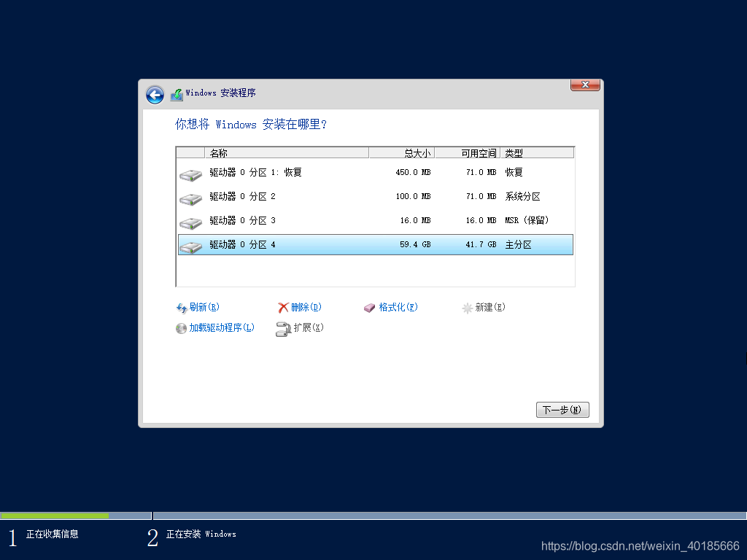
Task: Click the 系统分区 type cell
Action: click(x=522, y=197)
